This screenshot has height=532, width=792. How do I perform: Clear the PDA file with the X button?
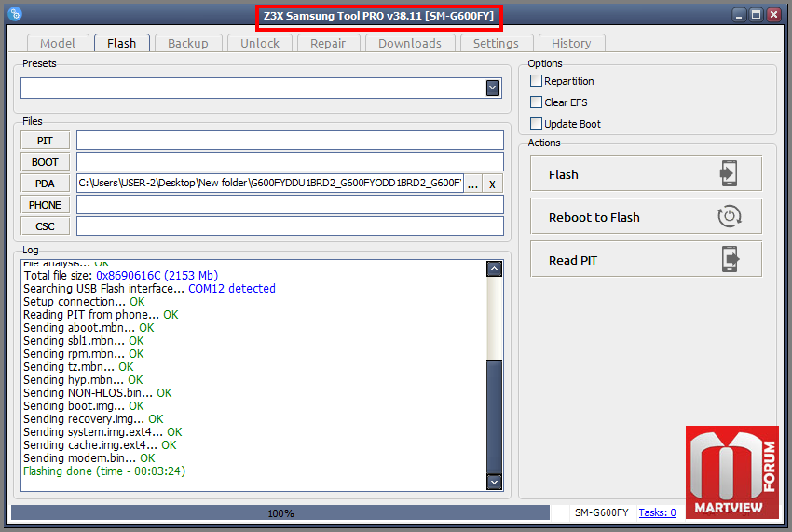coord(492,184)
